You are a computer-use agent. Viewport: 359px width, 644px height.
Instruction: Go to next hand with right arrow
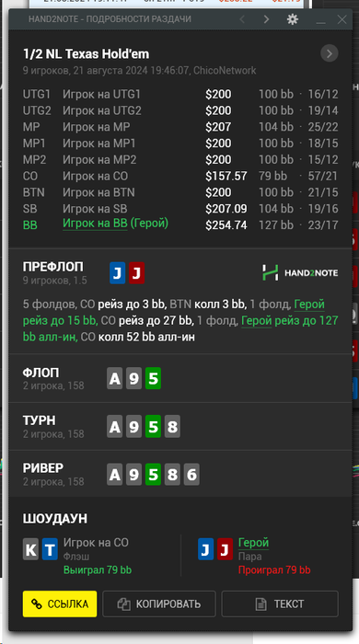(266, 19)
